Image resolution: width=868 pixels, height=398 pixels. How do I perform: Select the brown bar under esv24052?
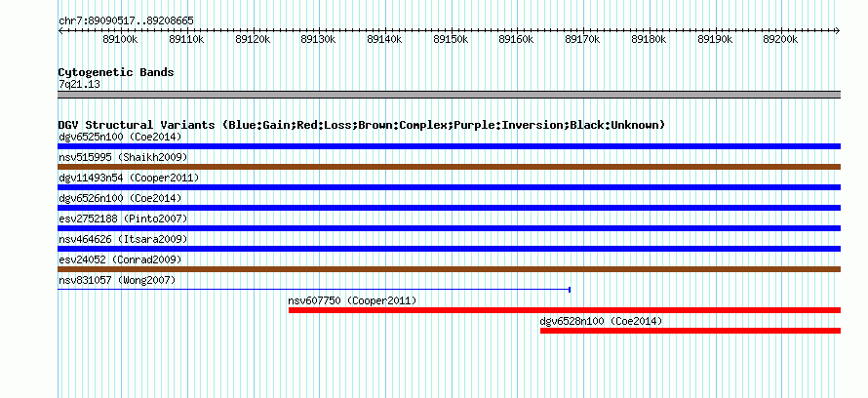point(449,269)
